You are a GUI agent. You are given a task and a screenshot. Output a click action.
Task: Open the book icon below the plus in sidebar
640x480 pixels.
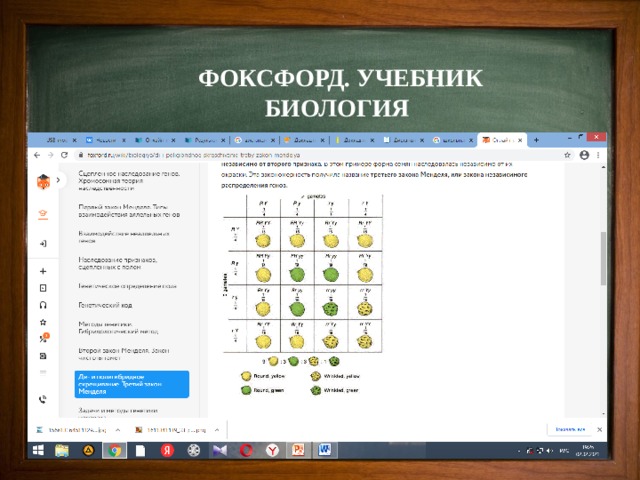[x=43, y=288]
